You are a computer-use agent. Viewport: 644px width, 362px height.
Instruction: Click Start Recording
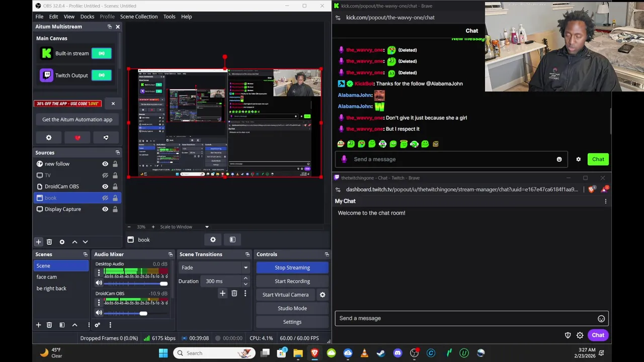click(x=292, y=281)
